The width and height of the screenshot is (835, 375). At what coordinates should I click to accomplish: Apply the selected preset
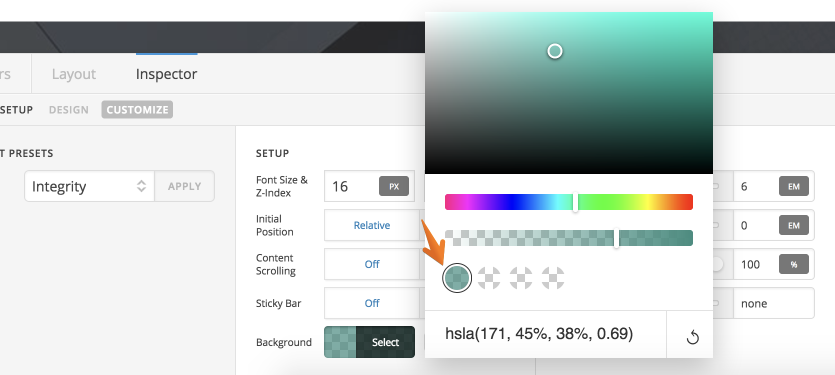[x=184, y=186]
